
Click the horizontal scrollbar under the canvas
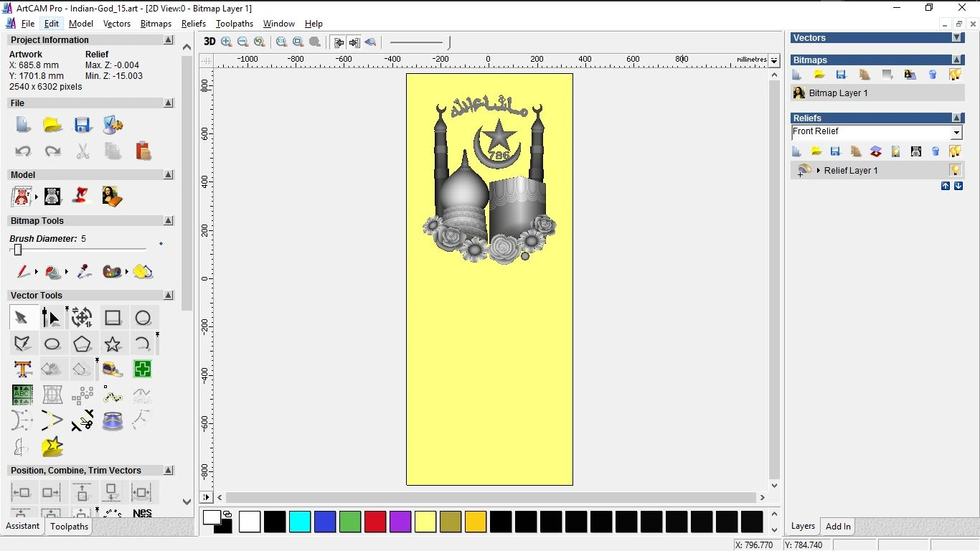491,497
